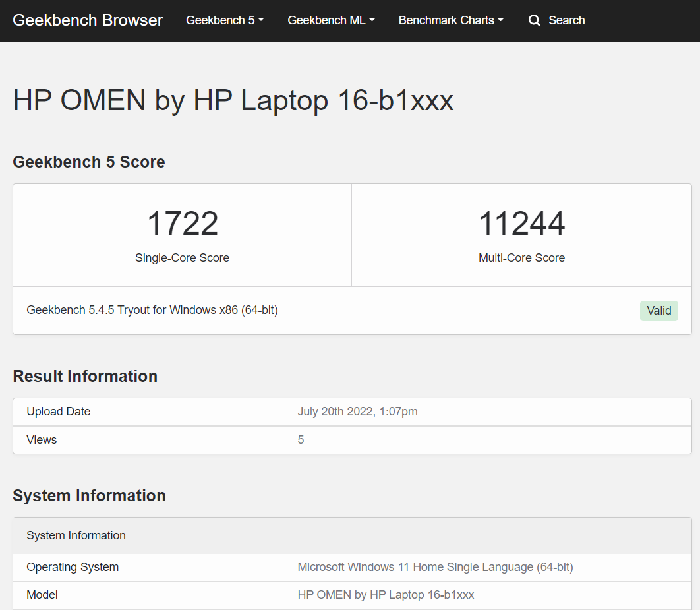The image size is (700, 610).
Task: Select the Model value HP OMEN by HP Laptop 16-b1xxx
Action: 386,595
